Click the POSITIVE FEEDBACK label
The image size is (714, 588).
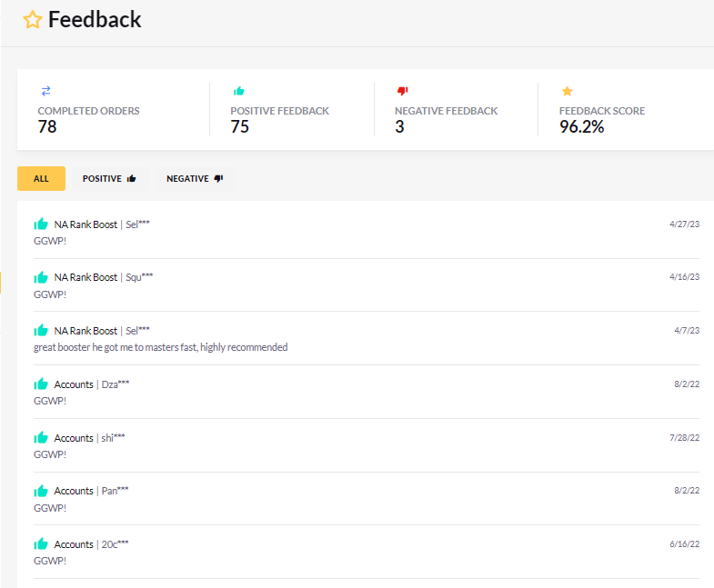(x=279, y=111)
